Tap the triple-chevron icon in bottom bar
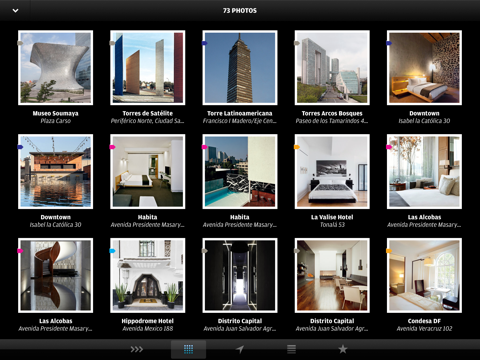480x360 pixels. click(x=137, y=349)
